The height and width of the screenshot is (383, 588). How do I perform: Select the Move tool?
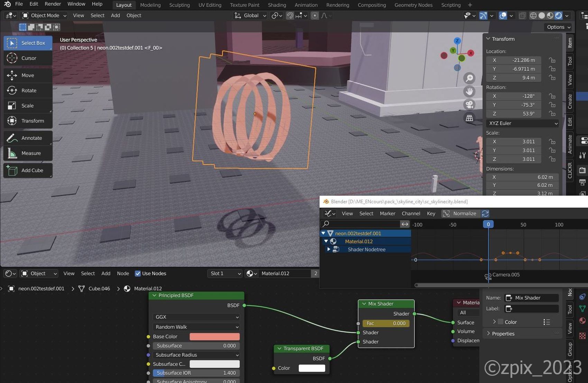tap(28, 75)
